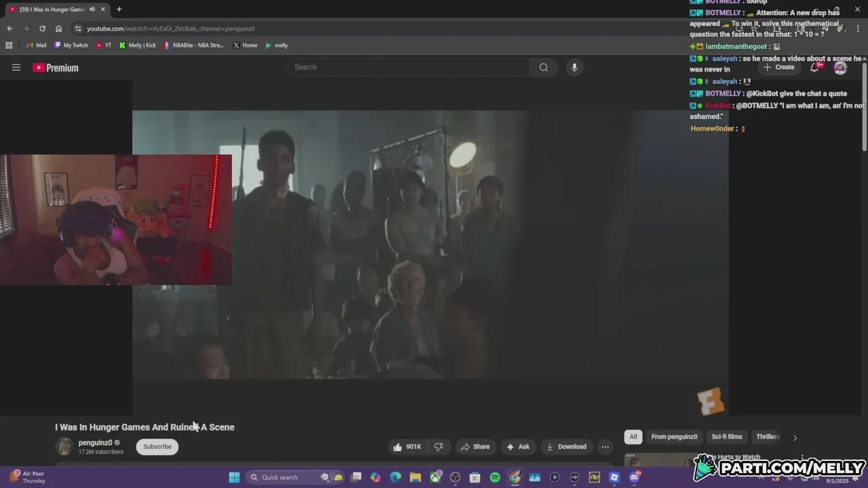Screen dimensions: 868x488
Task: Open Copilot from the taskbar
Action: point(376,477)
